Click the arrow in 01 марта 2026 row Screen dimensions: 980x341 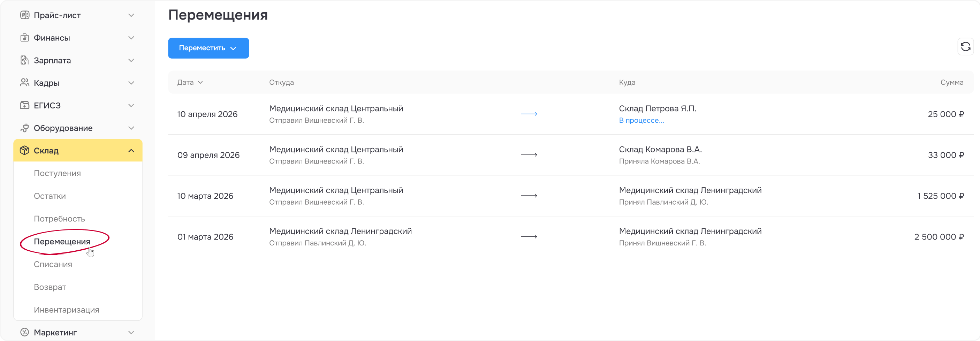(529, 237)
